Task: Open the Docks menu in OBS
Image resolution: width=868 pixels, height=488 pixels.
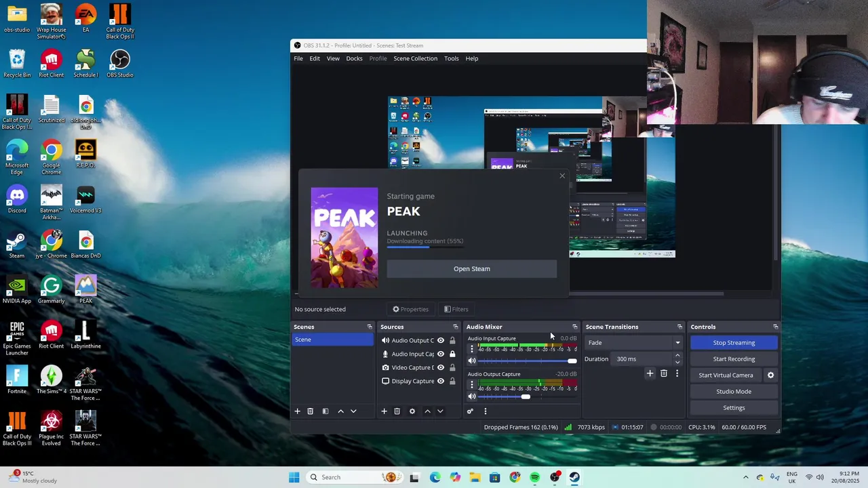Action: pos(354,58)
